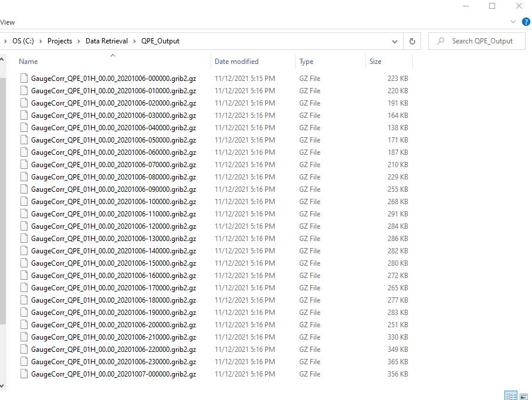Minimize the Explorer window
Image resolution: width=532 pixels, height=400 pixels.
pyautogui.click(x=466, y=6)
